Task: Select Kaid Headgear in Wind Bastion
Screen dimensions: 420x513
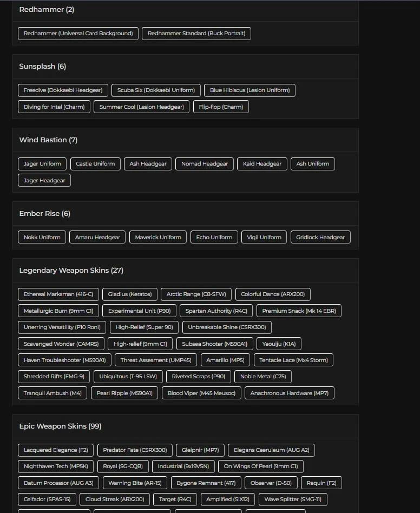Action: (262, 164)
